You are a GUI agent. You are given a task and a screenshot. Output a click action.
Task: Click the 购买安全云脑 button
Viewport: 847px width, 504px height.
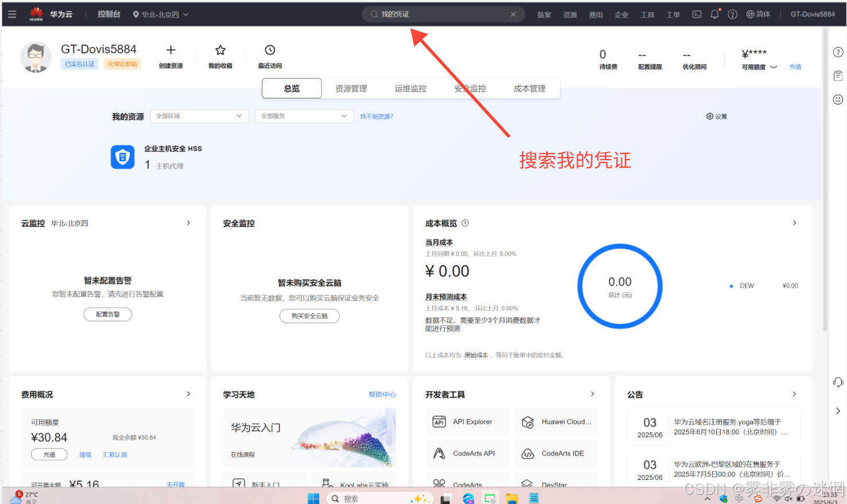coord(310,316)
